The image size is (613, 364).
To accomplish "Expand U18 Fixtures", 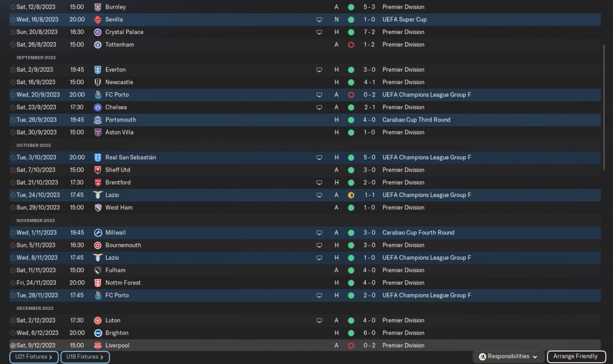I will tap(85, 357).
